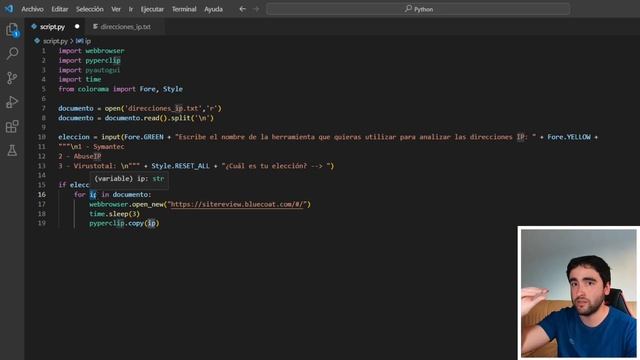Screen dimensions: 640x360
Task: Open the Source Control view
Action: click(12, 78)
